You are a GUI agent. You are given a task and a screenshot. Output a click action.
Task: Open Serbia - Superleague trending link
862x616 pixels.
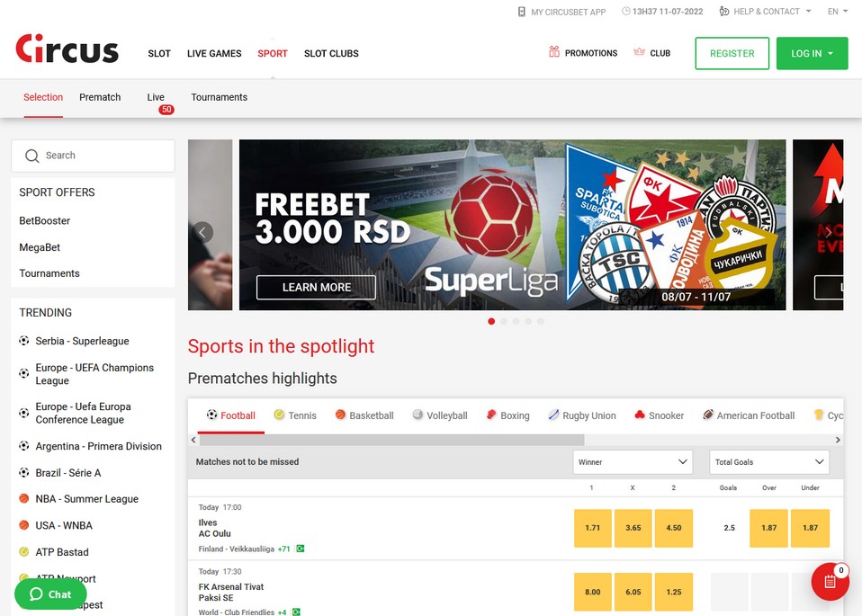(x=83, y=341)
